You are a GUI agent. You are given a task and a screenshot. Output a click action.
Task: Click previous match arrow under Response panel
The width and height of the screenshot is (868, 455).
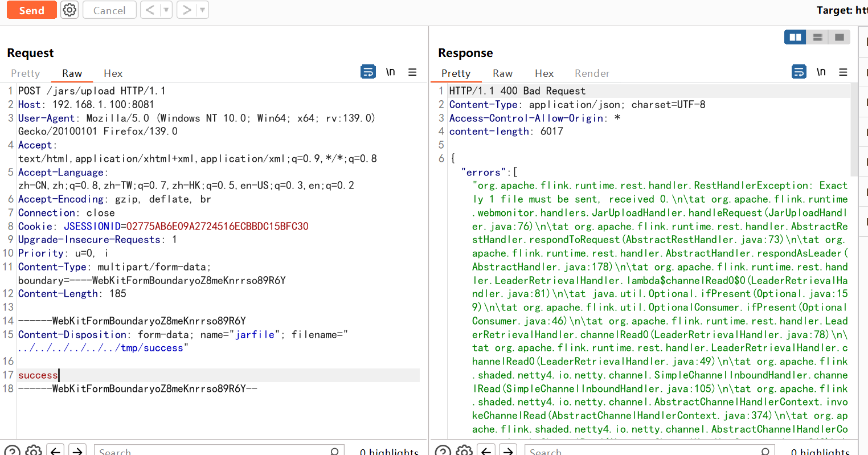coord(486,451)
